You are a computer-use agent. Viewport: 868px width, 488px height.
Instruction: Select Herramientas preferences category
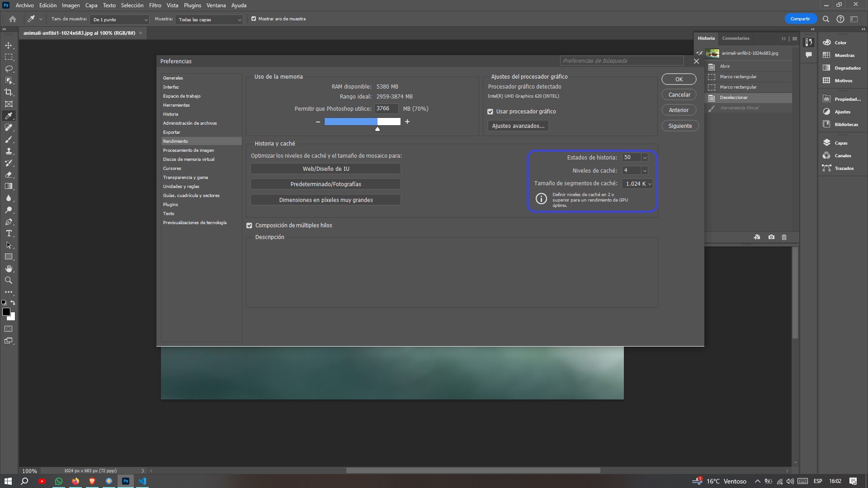point(201,105)
